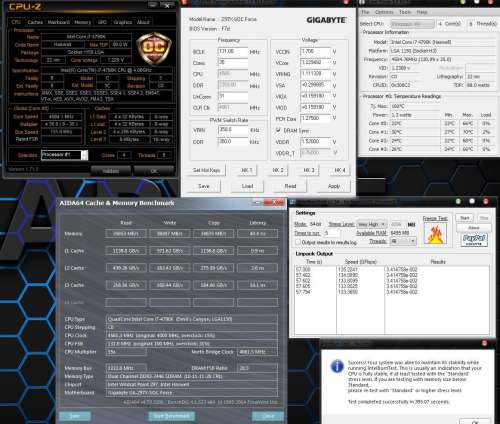Click the HK 3 hotkey button
The height and width of the screenshot is (424, 500).
click(309, 170)
